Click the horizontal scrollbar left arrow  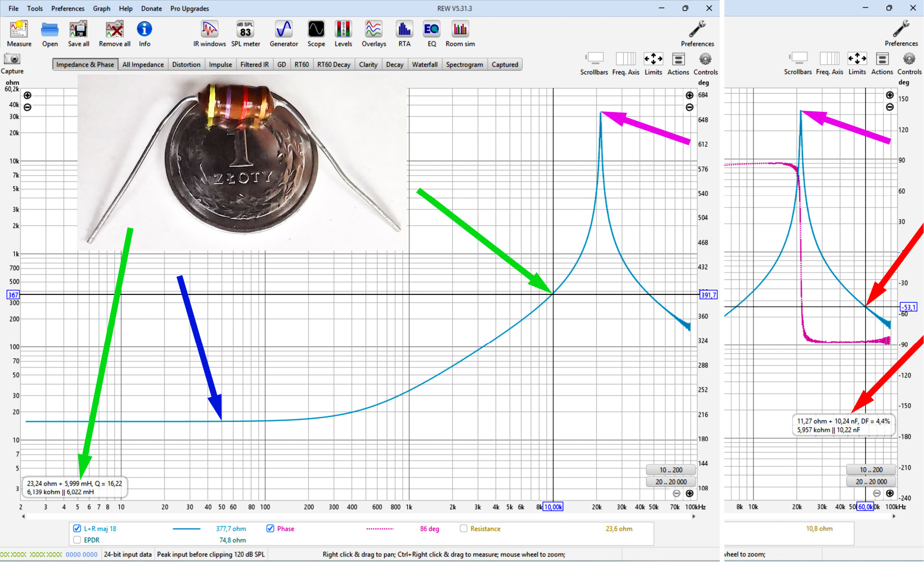[23, 516]
